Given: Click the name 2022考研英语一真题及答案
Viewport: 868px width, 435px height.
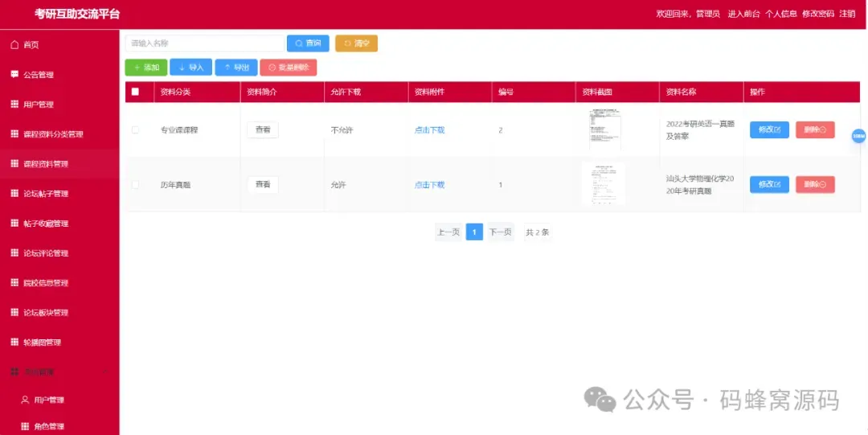Looking at the screenshot, I should point(700,130).
